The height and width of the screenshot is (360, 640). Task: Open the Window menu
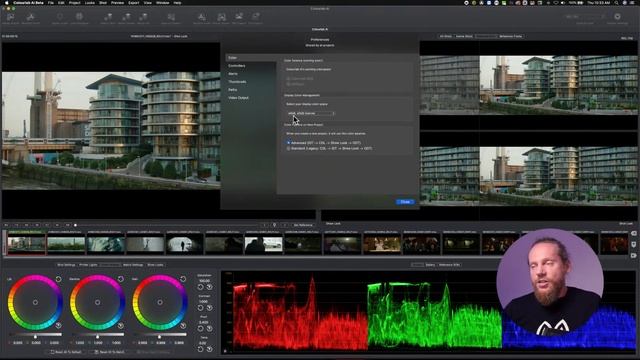pos(162,3)
